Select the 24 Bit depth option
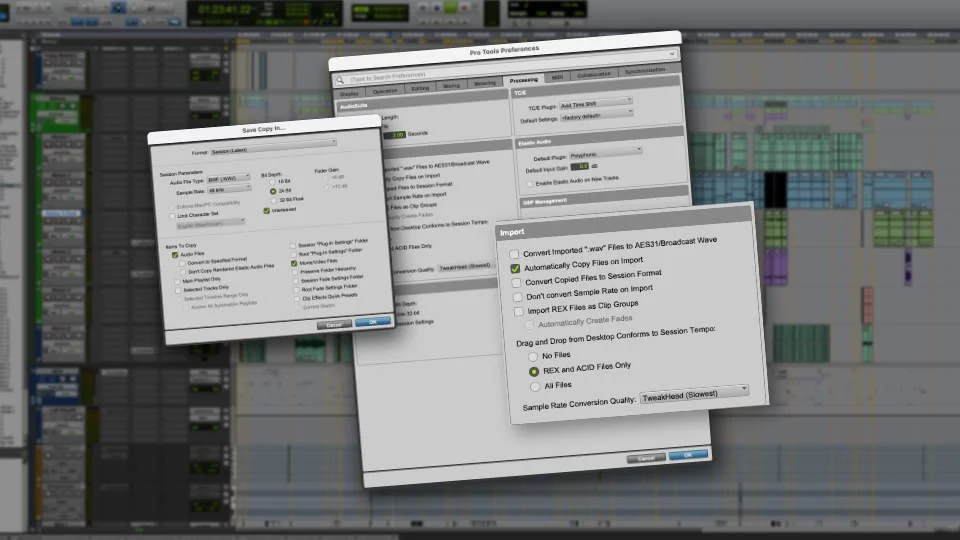Screen dimensions: 960x540 [x=273, y=192]
